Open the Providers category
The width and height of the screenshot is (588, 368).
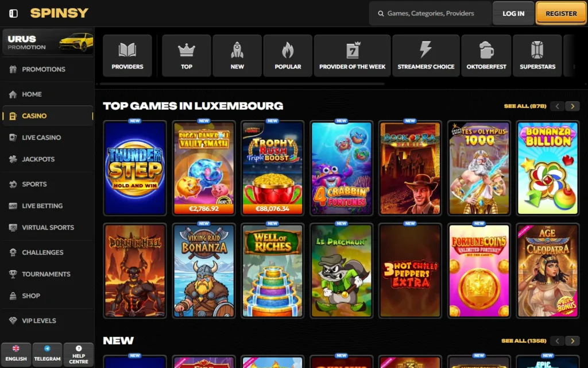pos(127,56)
